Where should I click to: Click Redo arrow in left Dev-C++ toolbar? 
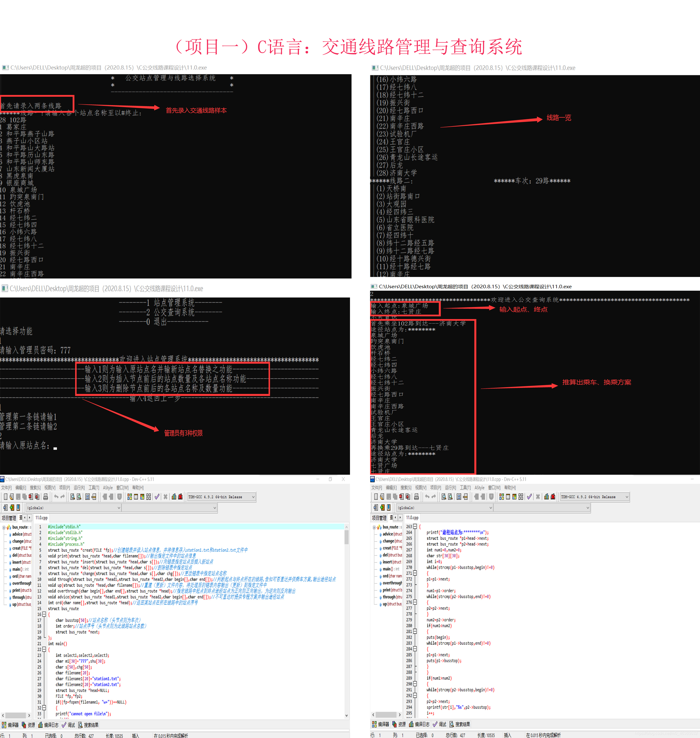pyautogui.click(x=63, y=497)
